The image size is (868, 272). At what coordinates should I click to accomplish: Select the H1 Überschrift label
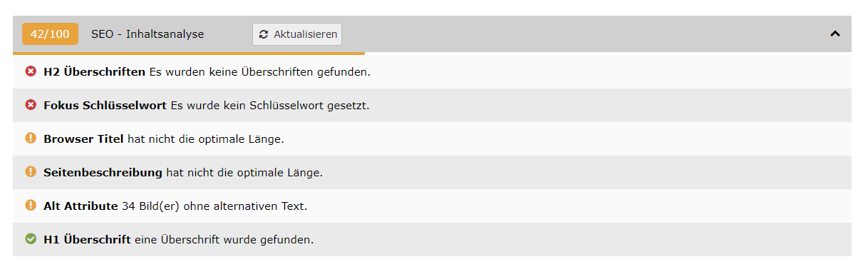(87, 239)
